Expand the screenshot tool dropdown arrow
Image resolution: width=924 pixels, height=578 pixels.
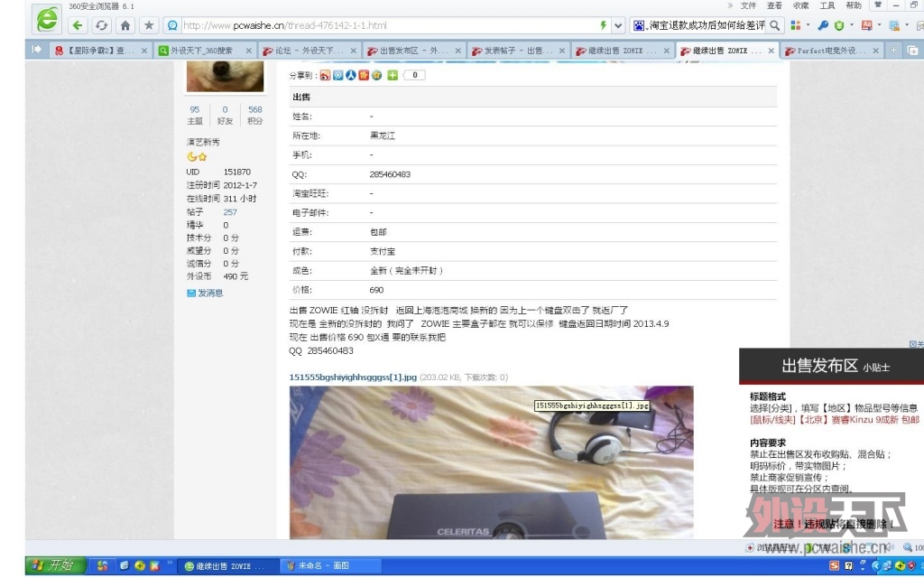click(x=906, y=24)
